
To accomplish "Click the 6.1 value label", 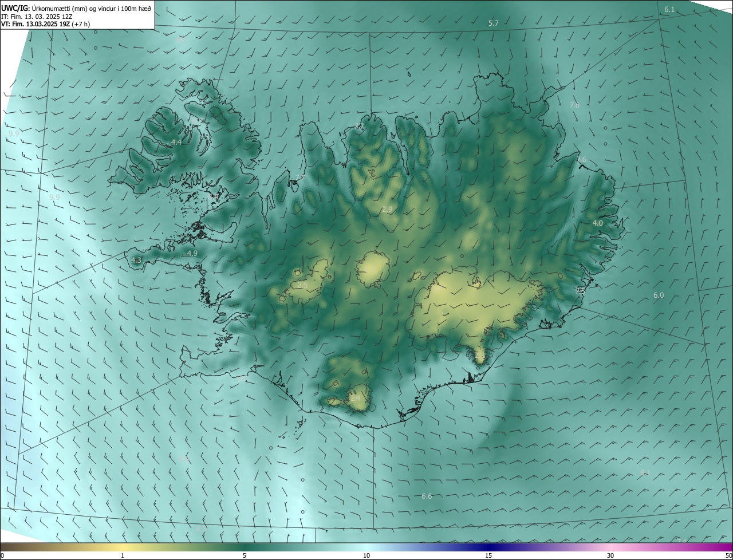I will (x=669, y=10).
